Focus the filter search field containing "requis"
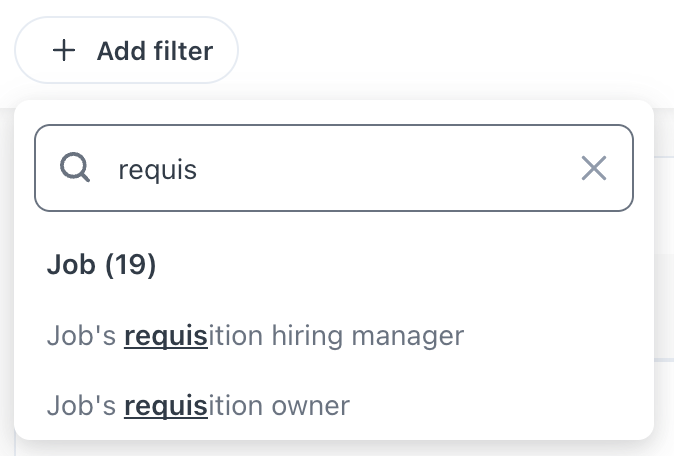This screenshot has height=456, width=674. [350, 168]
